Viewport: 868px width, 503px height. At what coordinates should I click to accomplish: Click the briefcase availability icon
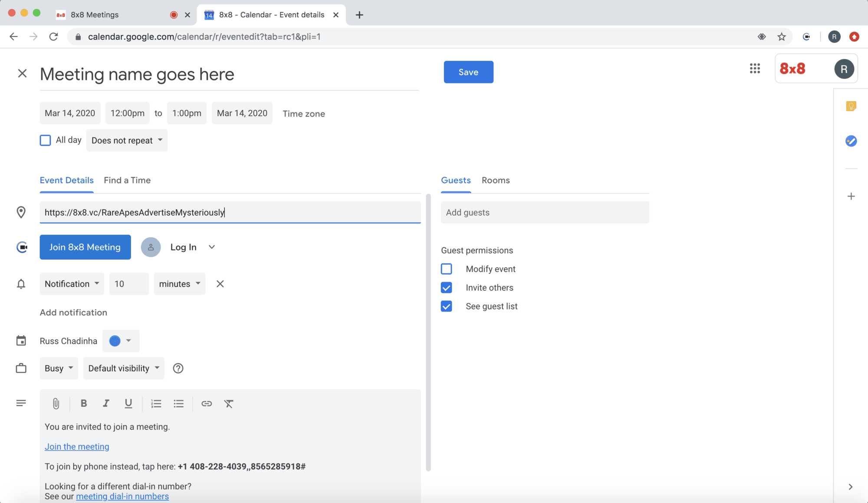point(21,368)
